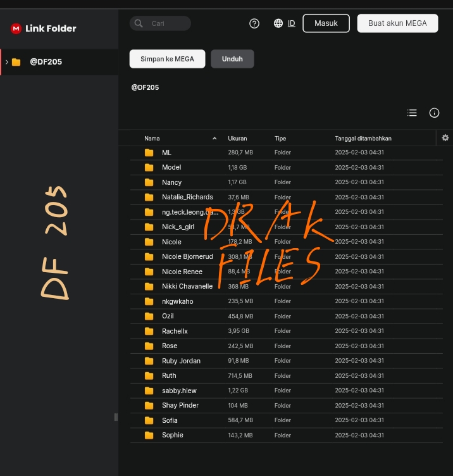Click folder icon of Model row
This screenshot has height=476, width=453.
pyautogui.click(x=149, y=168)
